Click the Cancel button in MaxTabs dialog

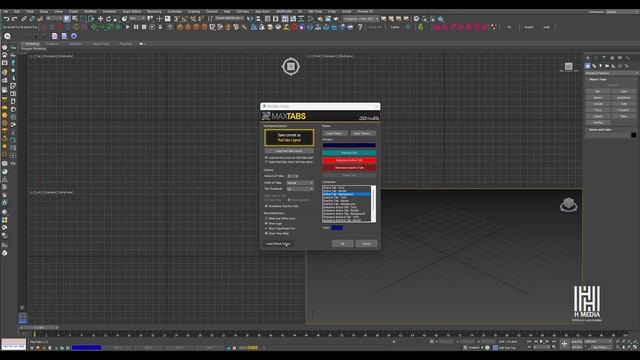tap(367, 244)
